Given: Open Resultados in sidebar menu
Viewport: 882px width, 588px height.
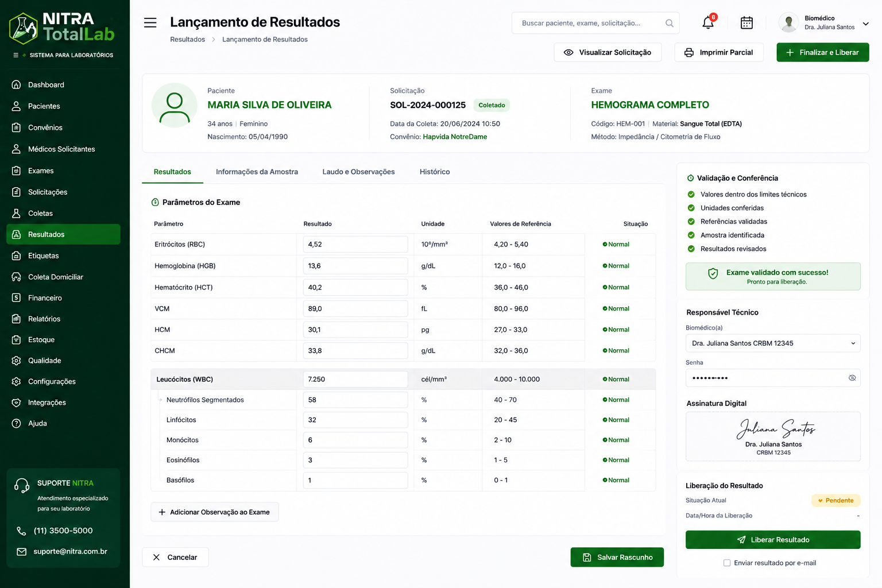Looking at the screenshot, I should (63, 234).
